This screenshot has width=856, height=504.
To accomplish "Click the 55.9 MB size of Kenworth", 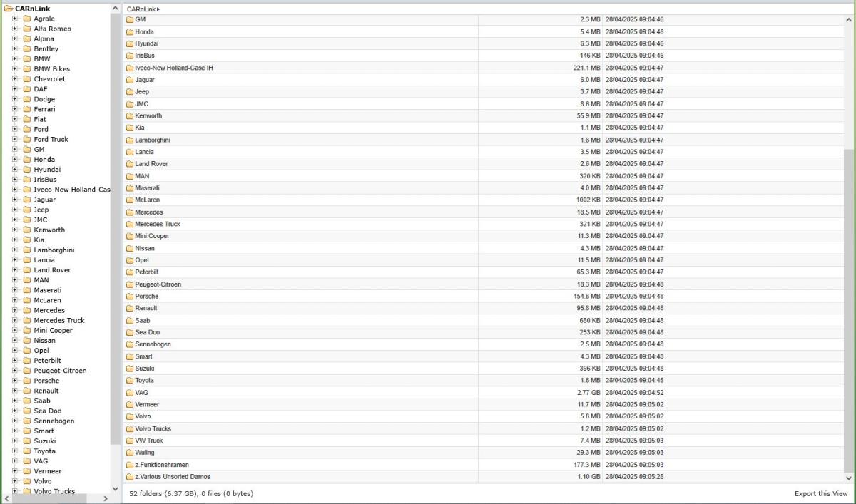I will 589,116.
